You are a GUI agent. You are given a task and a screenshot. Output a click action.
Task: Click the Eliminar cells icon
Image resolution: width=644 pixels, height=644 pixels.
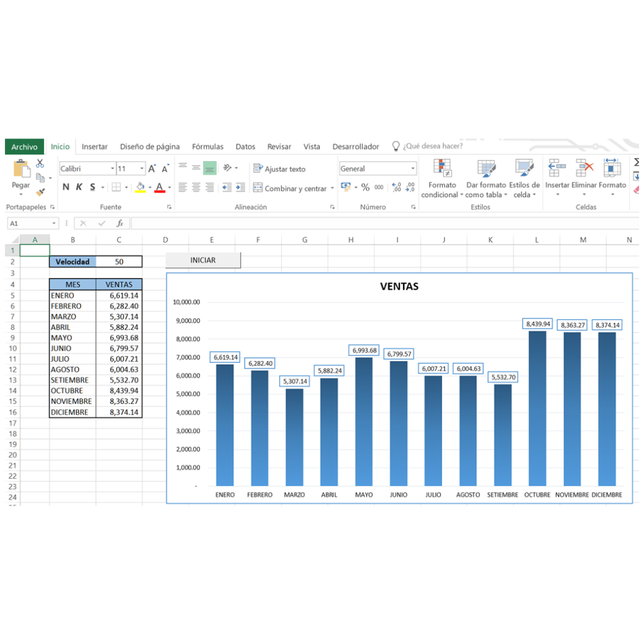[x=585, y=169]
